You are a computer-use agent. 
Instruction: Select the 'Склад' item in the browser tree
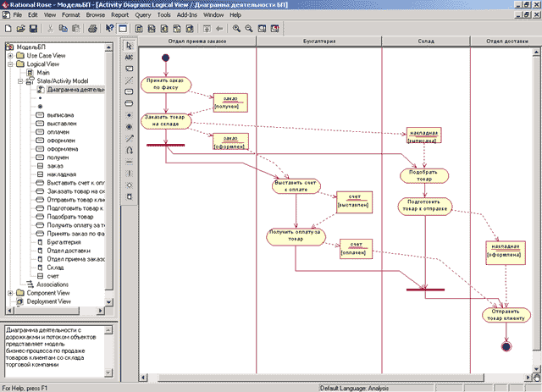pos(55,268)
